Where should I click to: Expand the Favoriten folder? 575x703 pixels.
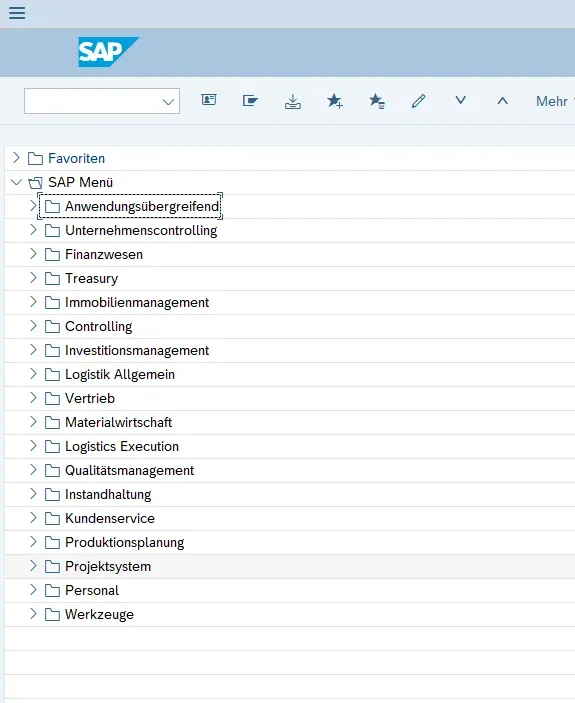coord(17,158)
